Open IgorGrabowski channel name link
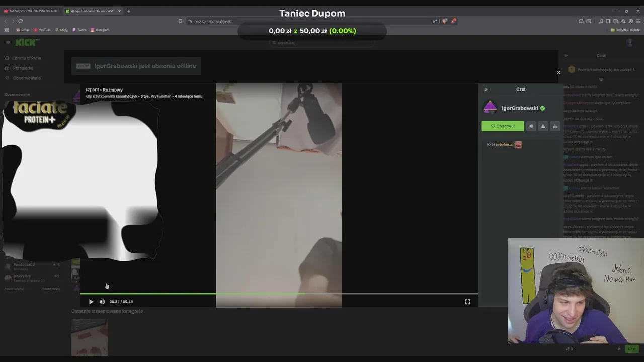 (520, 108)
